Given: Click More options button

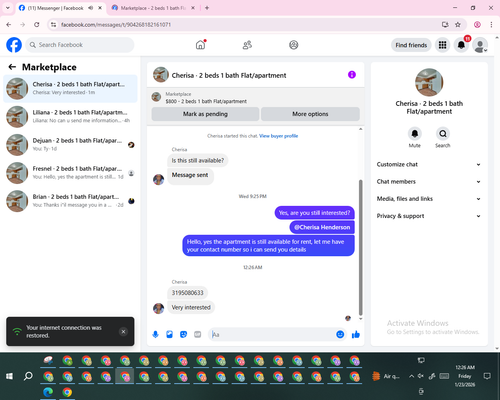Looking at the screenshot, I should coord(310,114).
